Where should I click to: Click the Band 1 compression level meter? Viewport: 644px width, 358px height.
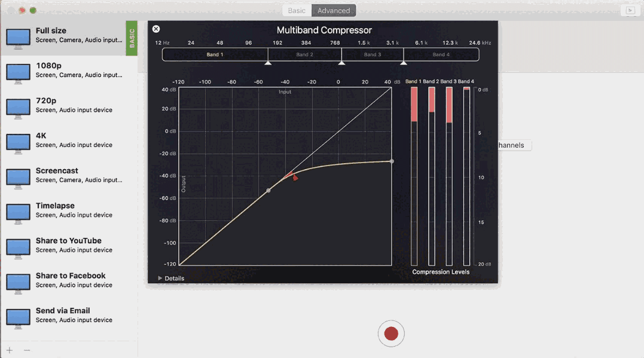click(x=414, y=176)
